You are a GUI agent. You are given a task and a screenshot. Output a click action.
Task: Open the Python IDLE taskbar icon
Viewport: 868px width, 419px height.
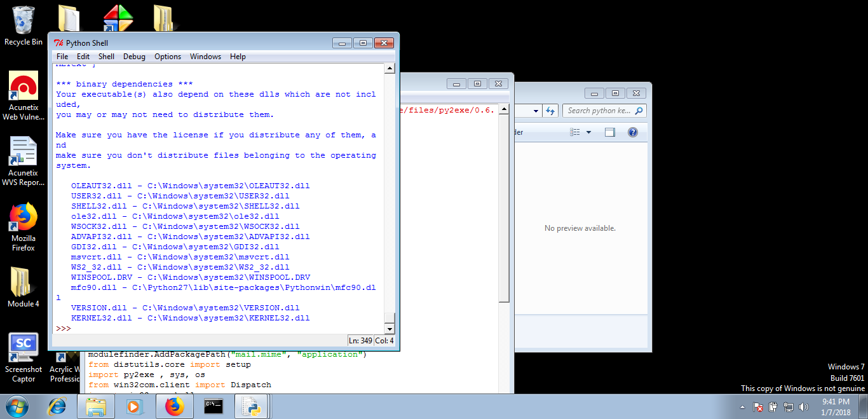click(250, 406)
